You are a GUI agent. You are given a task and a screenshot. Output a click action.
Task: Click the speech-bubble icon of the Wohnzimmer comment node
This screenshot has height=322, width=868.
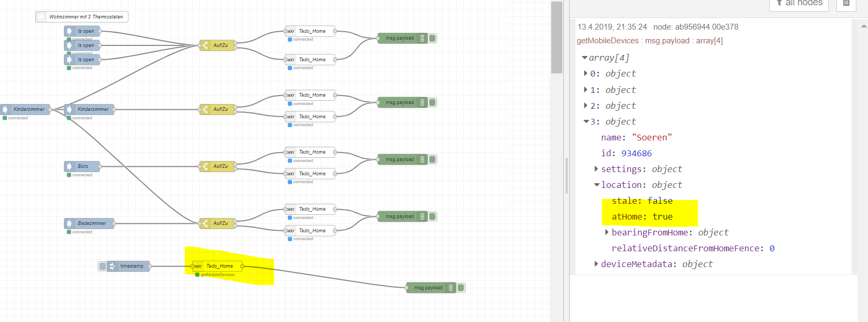(x=41, y=17)
